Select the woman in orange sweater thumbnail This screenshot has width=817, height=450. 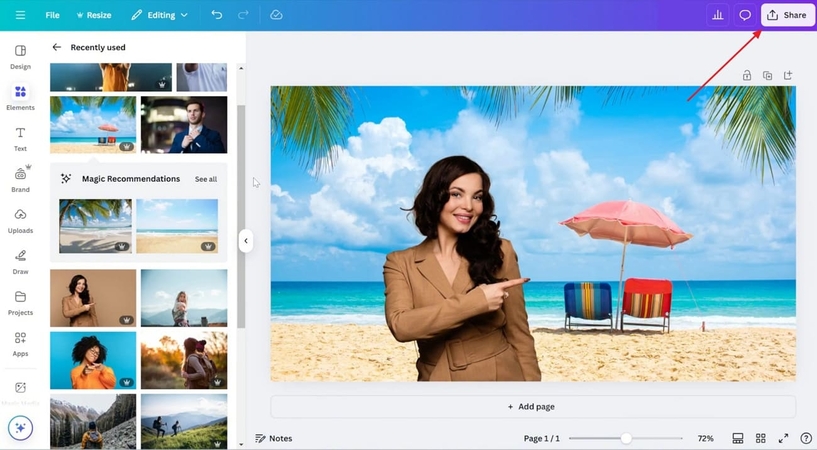[x=93, y=360]
